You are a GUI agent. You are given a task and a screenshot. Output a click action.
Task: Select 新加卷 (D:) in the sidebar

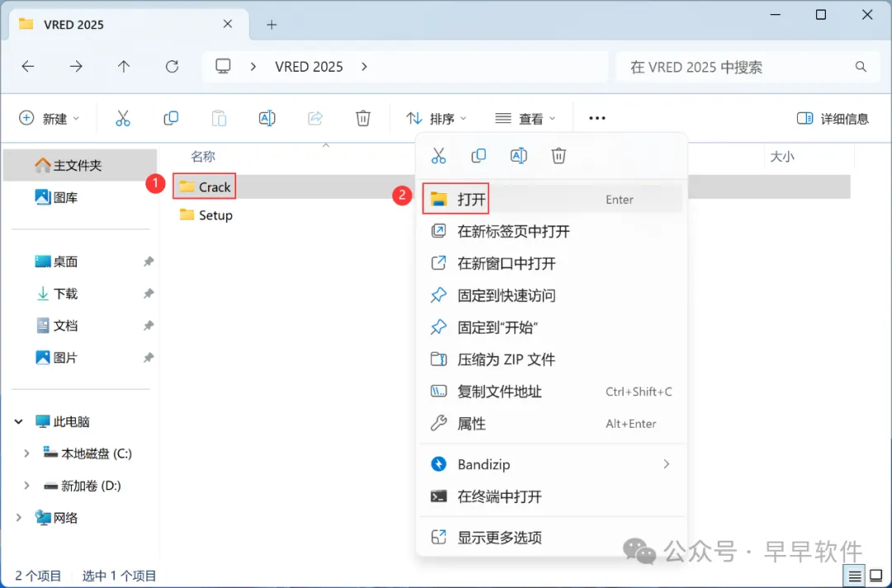(x=83, y=486)
